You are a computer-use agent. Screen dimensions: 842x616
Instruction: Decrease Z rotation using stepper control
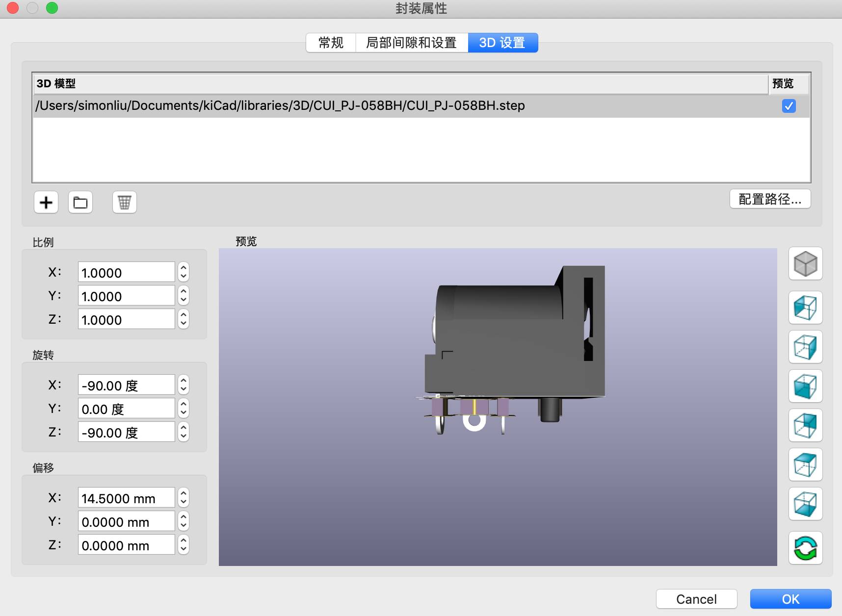click(183, 436)
